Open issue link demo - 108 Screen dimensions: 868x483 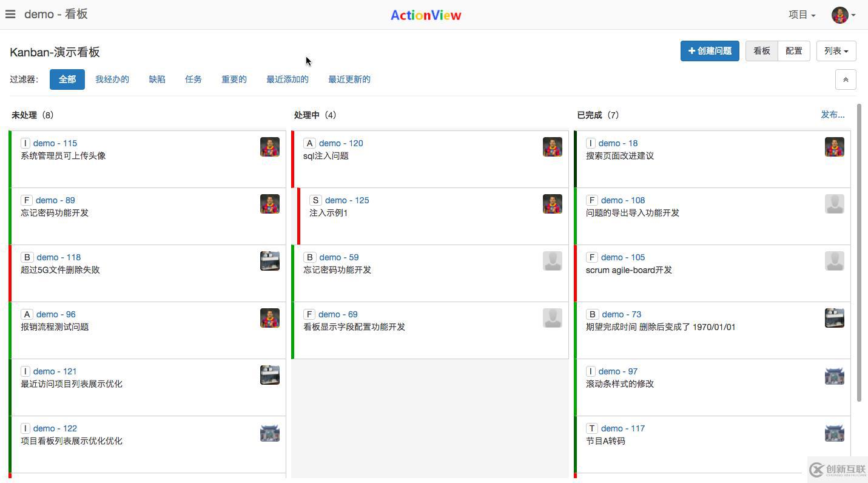point(623,200)
